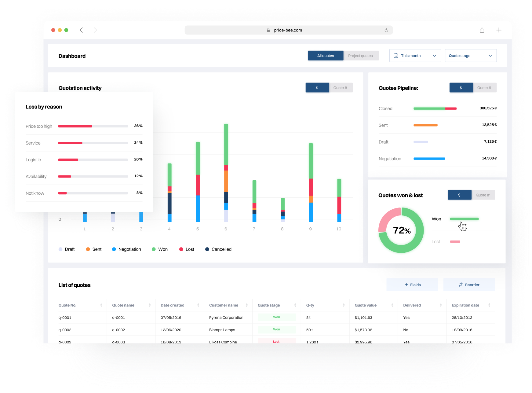Switch Quotes won & lost to Quote #
Screen dimensions: 532x393
tap(483, 195)
